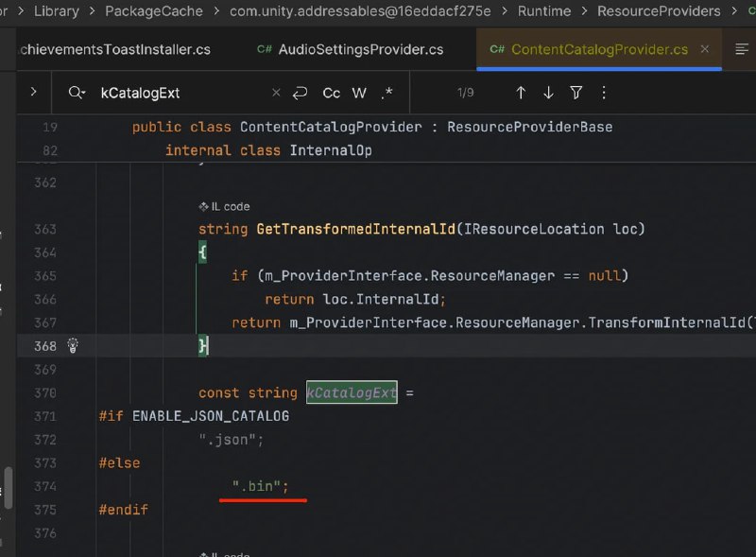Close the ContentCatalogProvider.cs tab
Viewport: 756px width, 557px height.
point(705,49)
